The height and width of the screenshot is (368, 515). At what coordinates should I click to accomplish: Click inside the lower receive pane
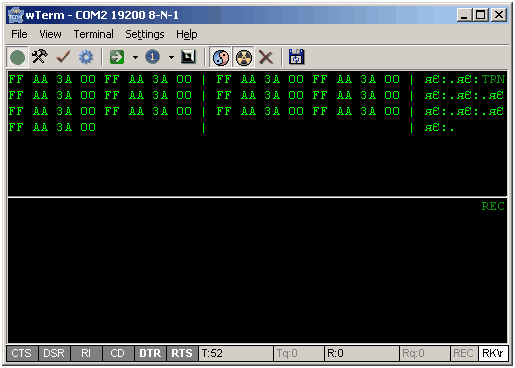tap(257, 270)
